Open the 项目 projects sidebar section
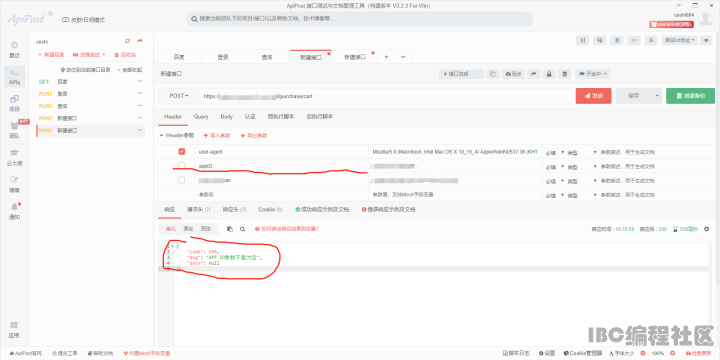The image size is (720, 360). pos(14,103)
